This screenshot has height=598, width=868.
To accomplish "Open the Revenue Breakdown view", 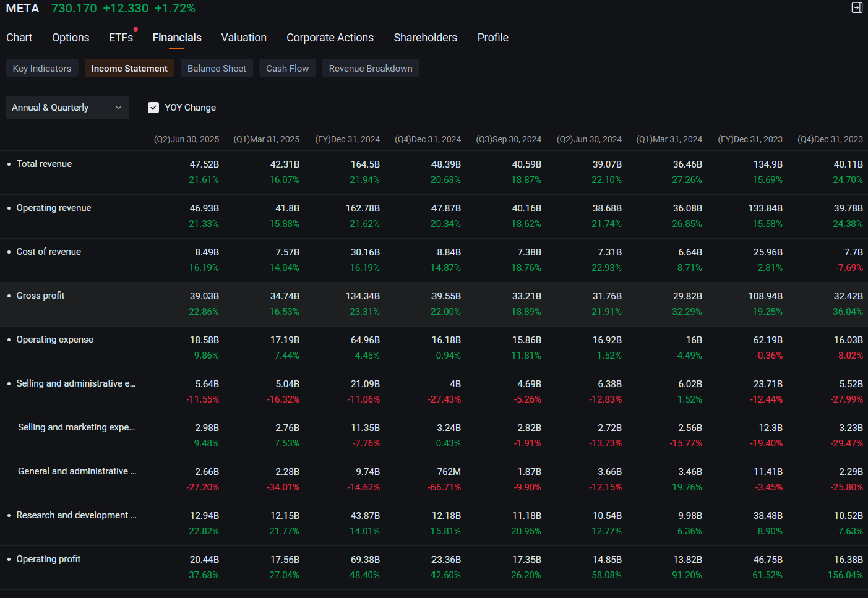I will click(x=371, y=68).
